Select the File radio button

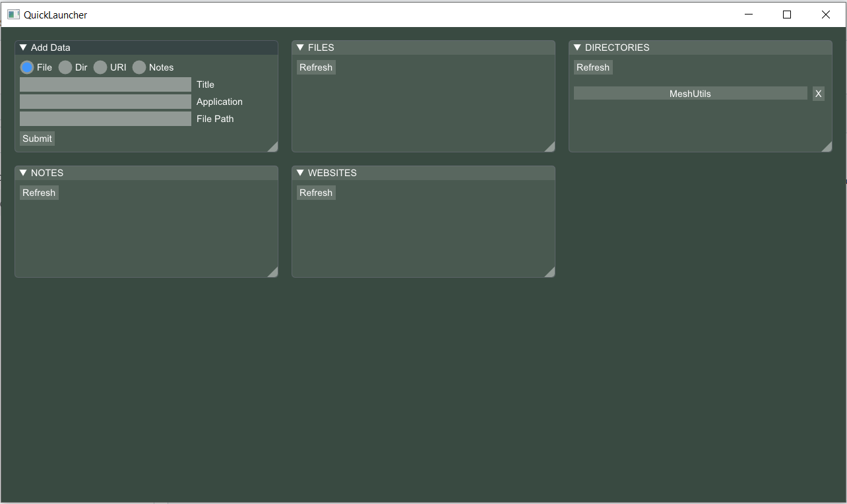pos(27,67)
